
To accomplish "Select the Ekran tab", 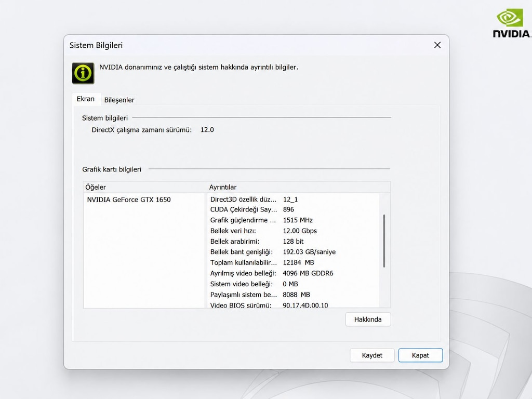I will pyautogui.click(x=86, y=99).
